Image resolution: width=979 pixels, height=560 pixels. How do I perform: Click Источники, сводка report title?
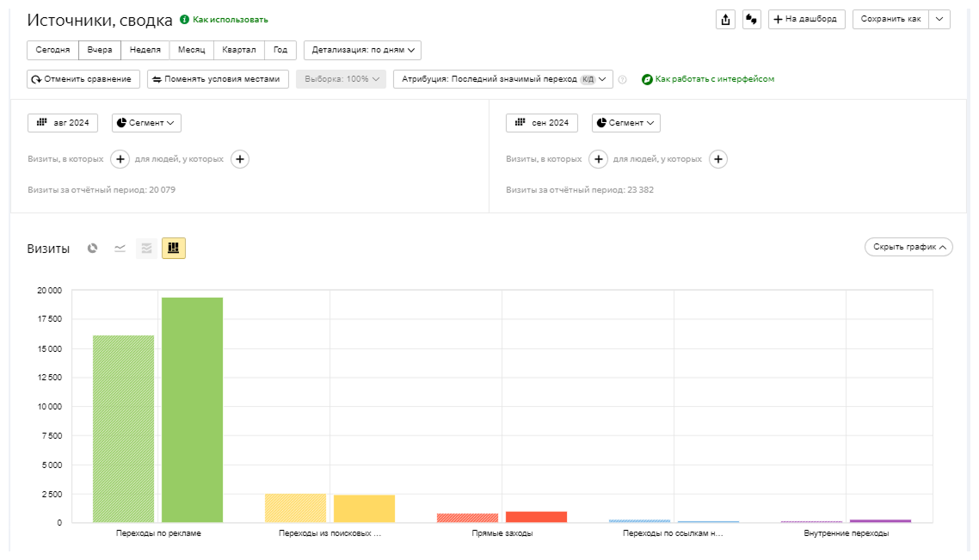tap(100, 20)
